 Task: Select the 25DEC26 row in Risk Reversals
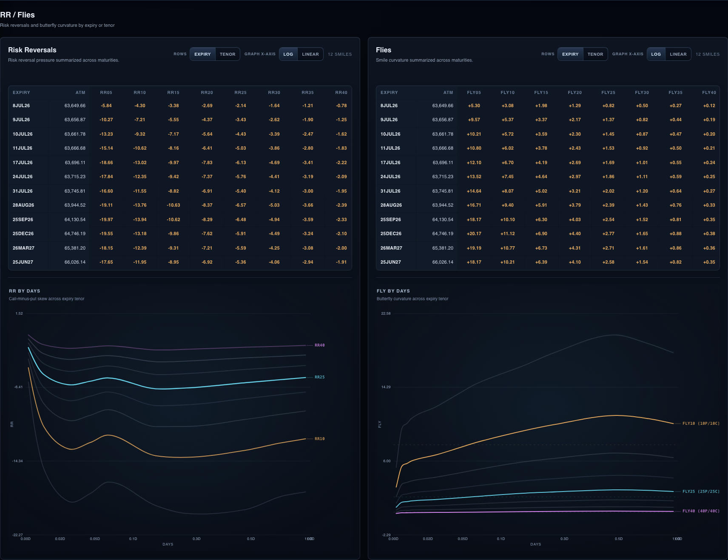tap(180, 233)
